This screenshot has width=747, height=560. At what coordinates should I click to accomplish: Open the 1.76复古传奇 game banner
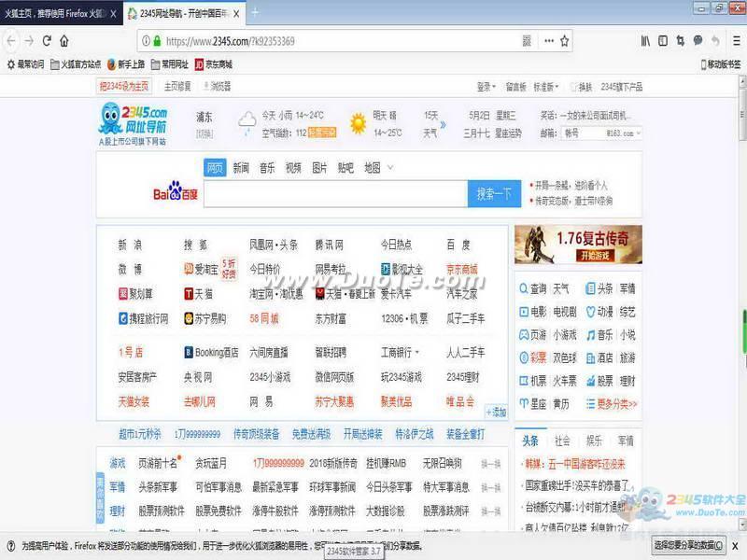click(x=578, y=245)
